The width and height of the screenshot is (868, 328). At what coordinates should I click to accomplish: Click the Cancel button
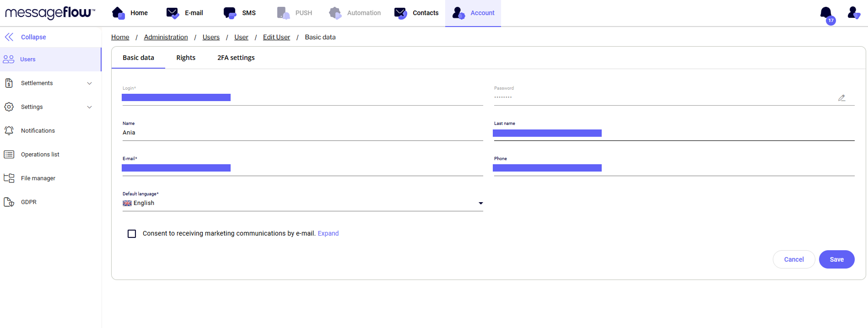click(793, 259)
